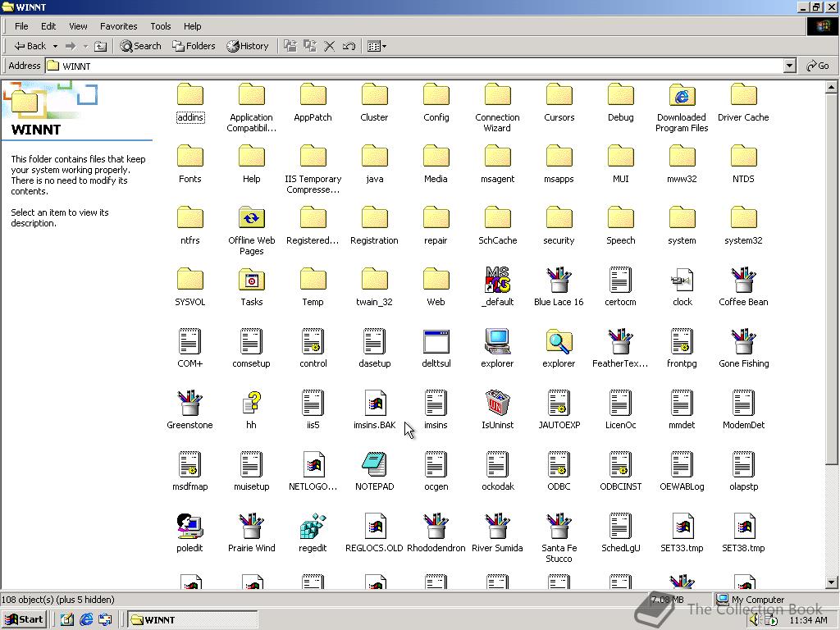Open the Edit menu

click(48, 26)
